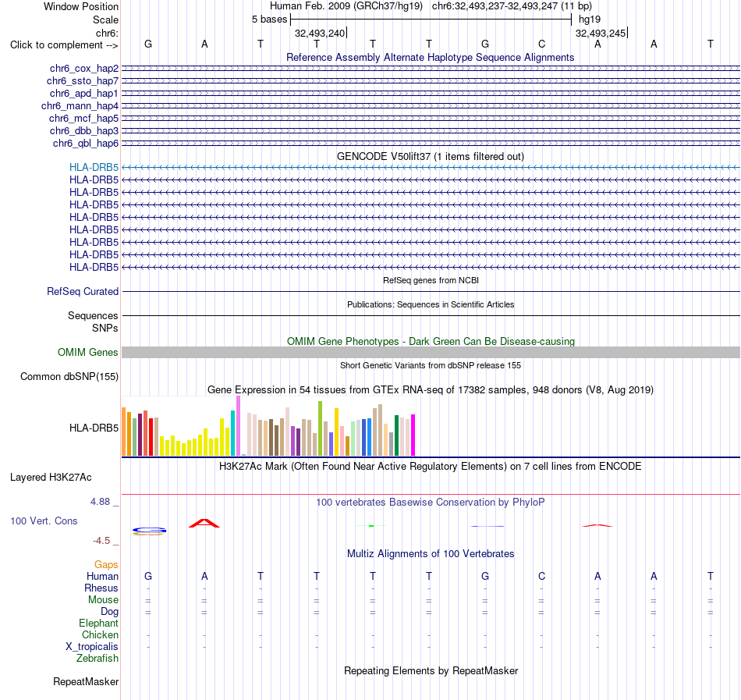Select the Human alignment row label
The height and width of the screenshot is (700, 741).
pyautogui.click(x=102, y=576)
